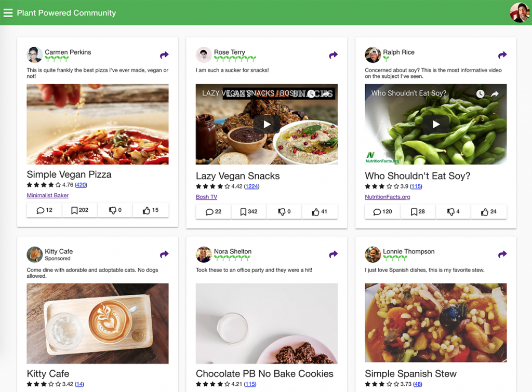Play the Who Shouldn't Eat Soy video
This screenshot has width=532, height=392.
point(436,125)
